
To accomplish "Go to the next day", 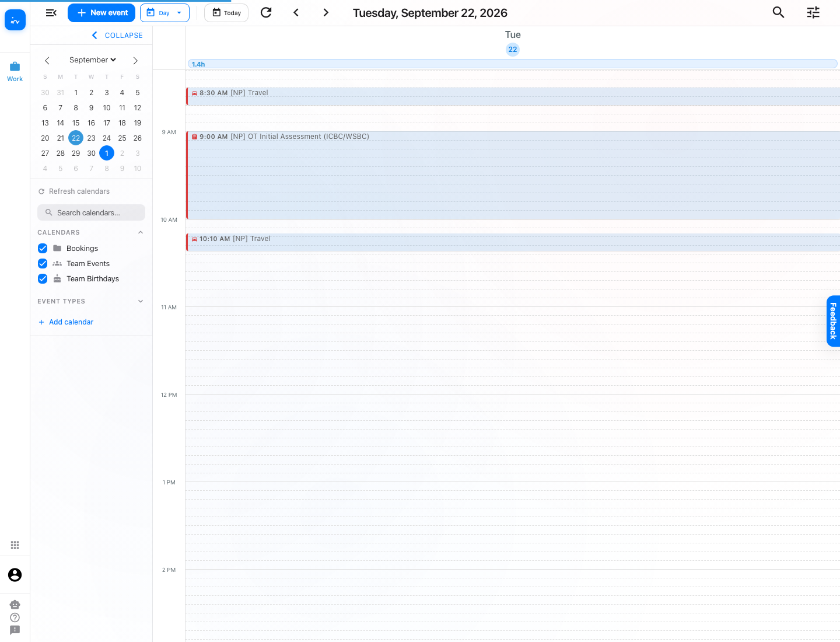I will click(x=326, y=13).
